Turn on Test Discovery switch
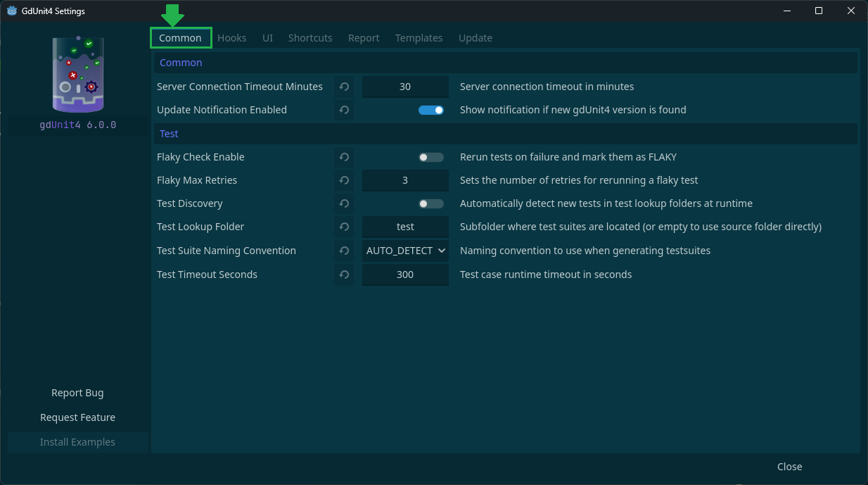Viewport: 868px width, 485px height. tap(431, 203)
